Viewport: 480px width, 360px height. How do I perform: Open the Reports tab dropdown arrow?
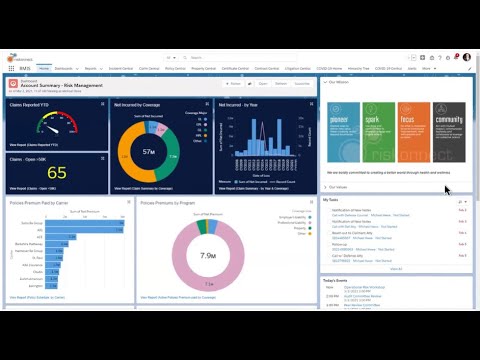(x=101, y=69)
